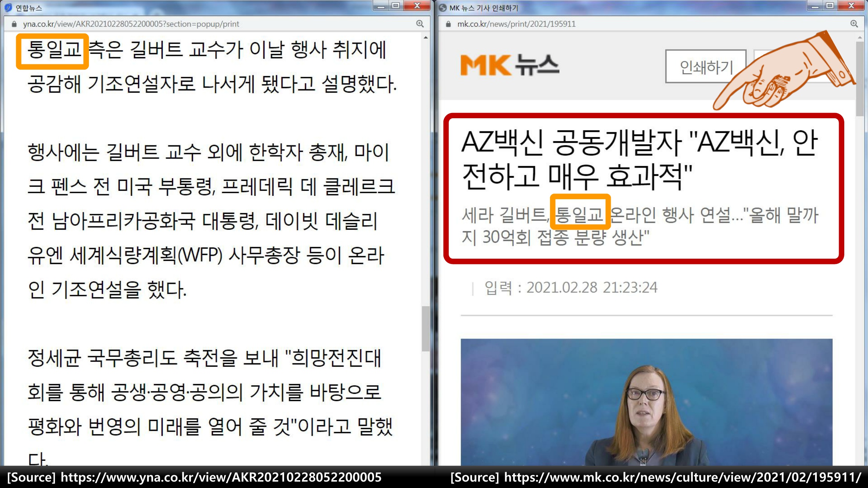Click the MK News globe favicon in title bar

point(443,8)
